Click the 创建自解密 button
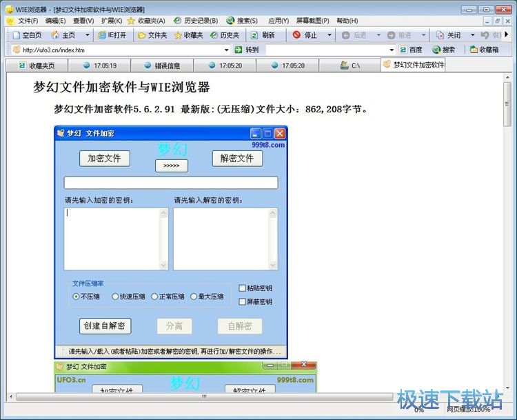This screenshot has width=517, height=420. (105, 326)
